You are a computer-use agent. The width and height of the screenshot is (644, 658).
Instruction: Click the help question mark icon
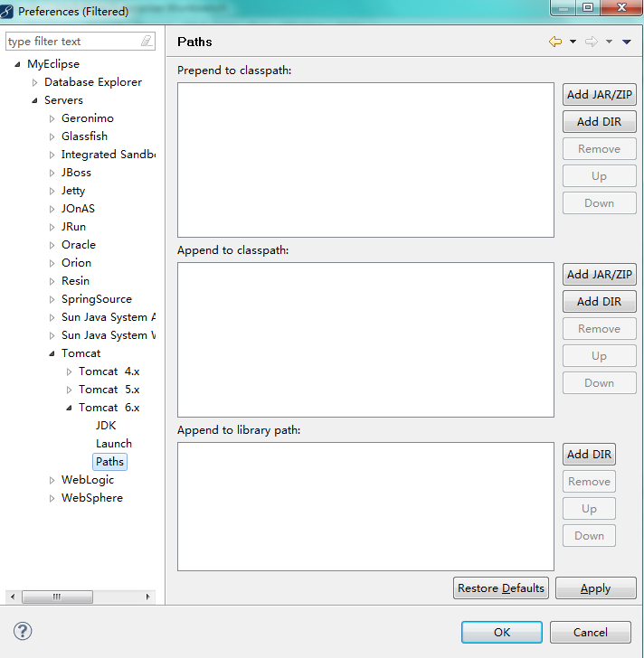23,631
